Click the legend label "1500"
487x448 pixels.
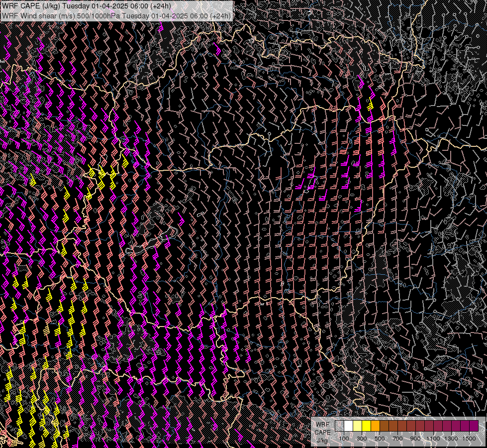[469, 439]
